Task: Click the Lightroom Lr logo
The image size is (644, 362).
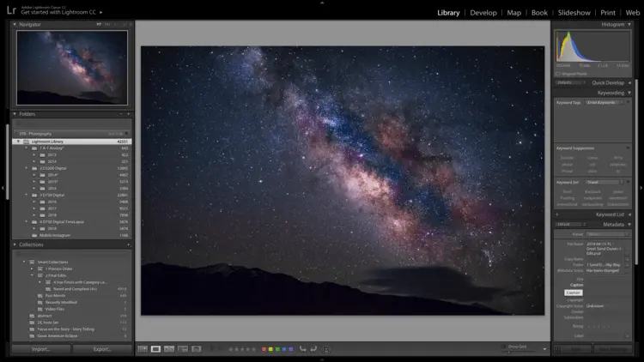Action: (11, 10)
